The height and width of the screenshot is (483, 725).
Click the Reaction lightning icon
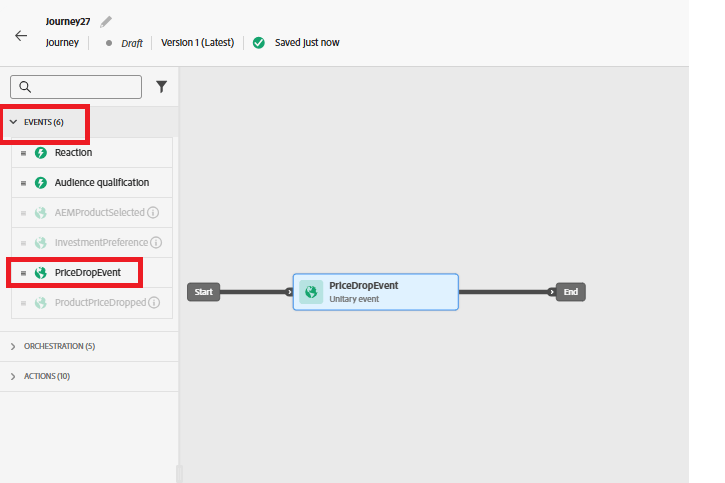click(41, 153)
